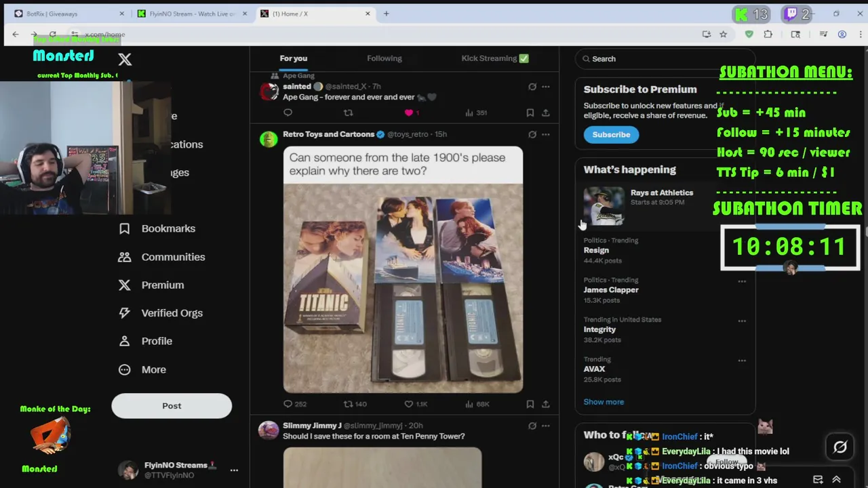
Task: Bookmark the Retro Toys Titanic post
Action: [530, 404]
